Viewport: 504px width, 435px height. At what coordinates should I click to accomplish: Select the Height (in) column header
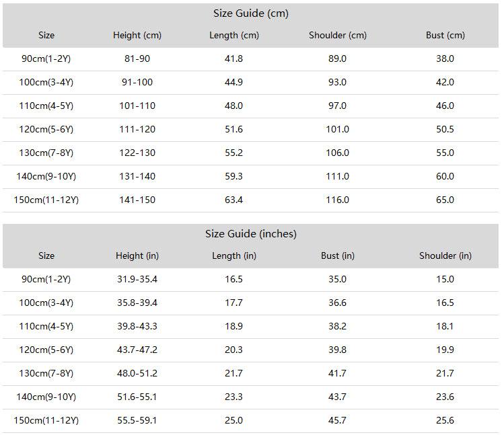(137, 255)
